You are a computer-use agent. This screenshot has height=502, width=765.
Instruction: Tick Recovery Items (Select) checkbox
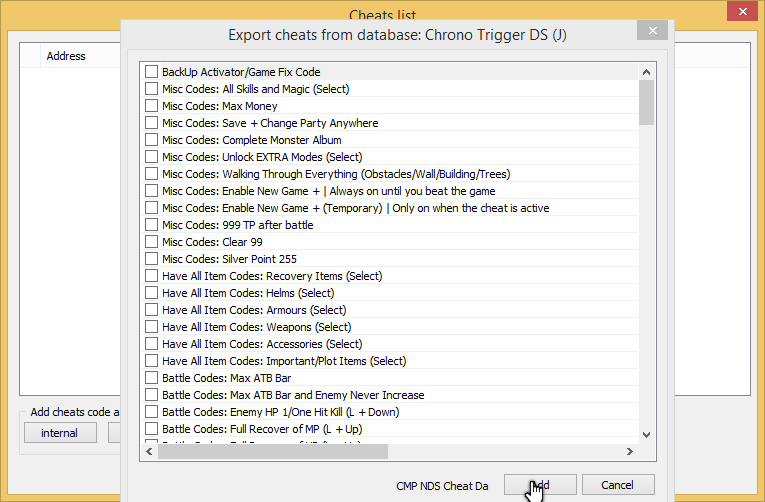point(151,276)
